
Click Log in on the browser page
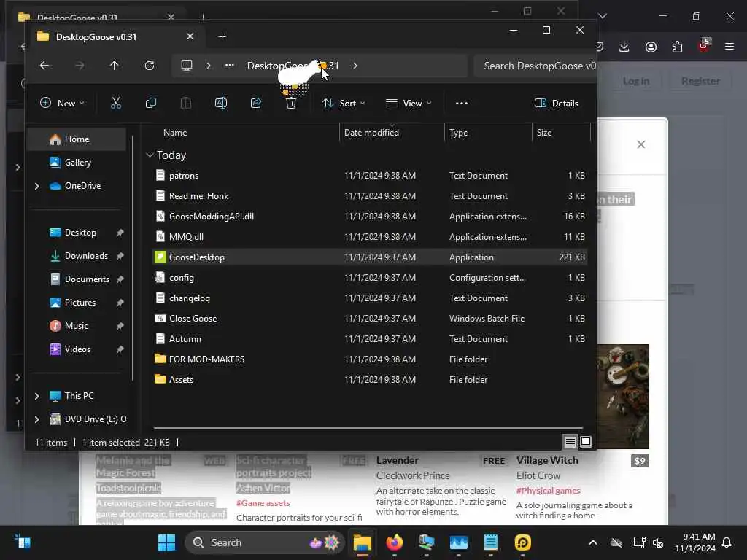pos(635,81)
